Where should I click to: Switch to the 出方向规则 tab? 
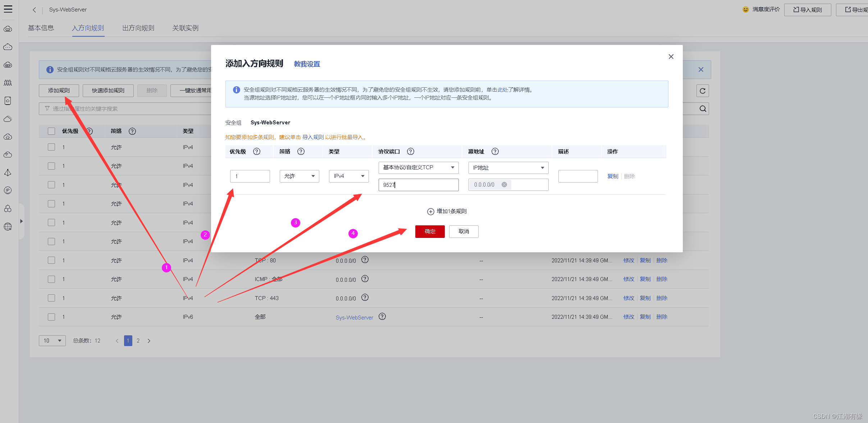click(138, 28)
